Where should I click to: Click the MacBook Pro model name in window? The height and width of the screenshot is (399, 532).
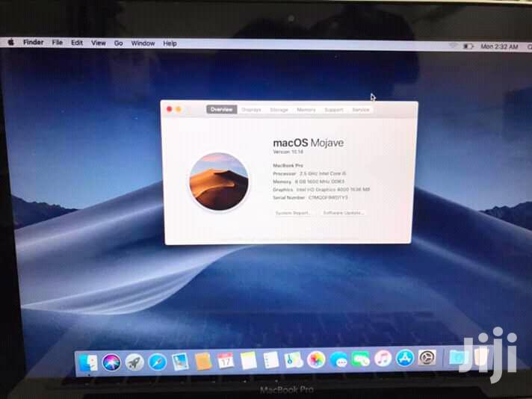(288, 165)
